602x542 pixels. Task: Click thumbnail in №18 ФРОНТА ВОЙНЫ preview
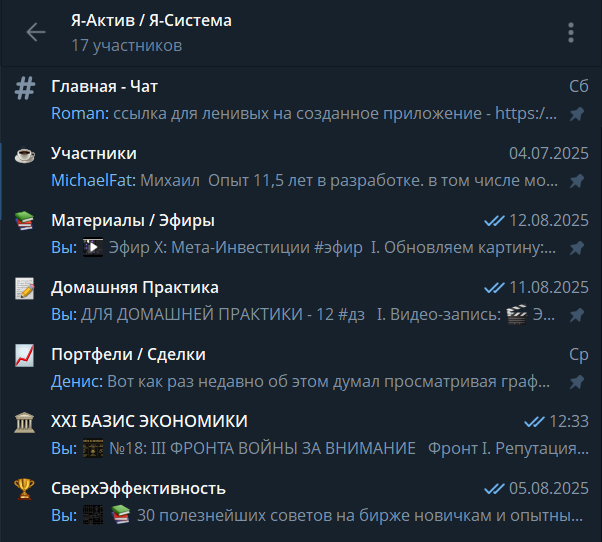[x=93, y=449]
